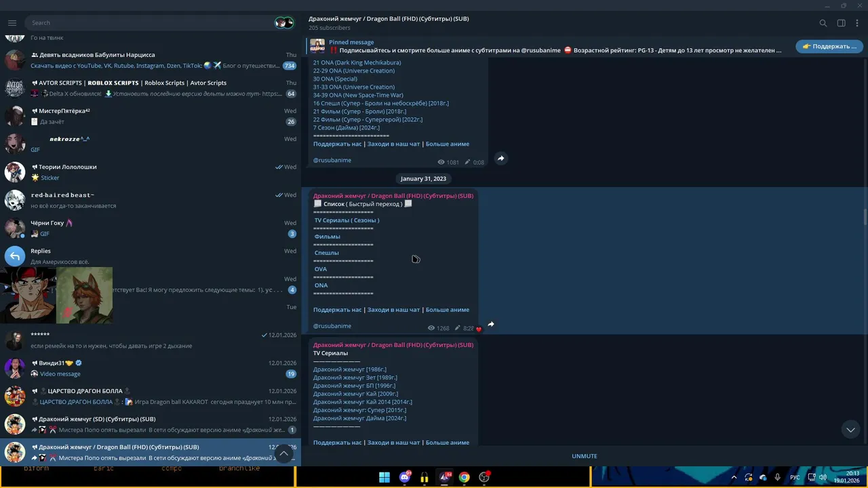Open the TV Сериалы ( Сезоны ) link
The width and height of the screenshot is (868, 488).
347,220
